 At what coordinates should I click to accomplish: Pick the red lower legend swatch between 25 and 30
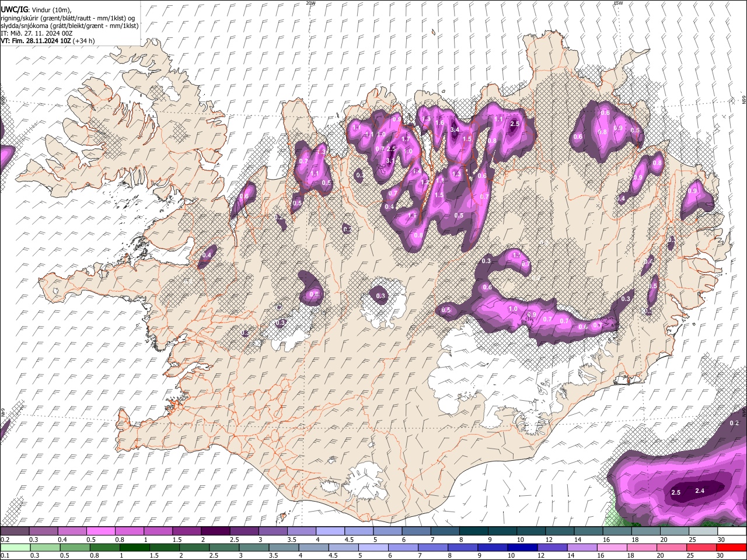tap(702, 547)
